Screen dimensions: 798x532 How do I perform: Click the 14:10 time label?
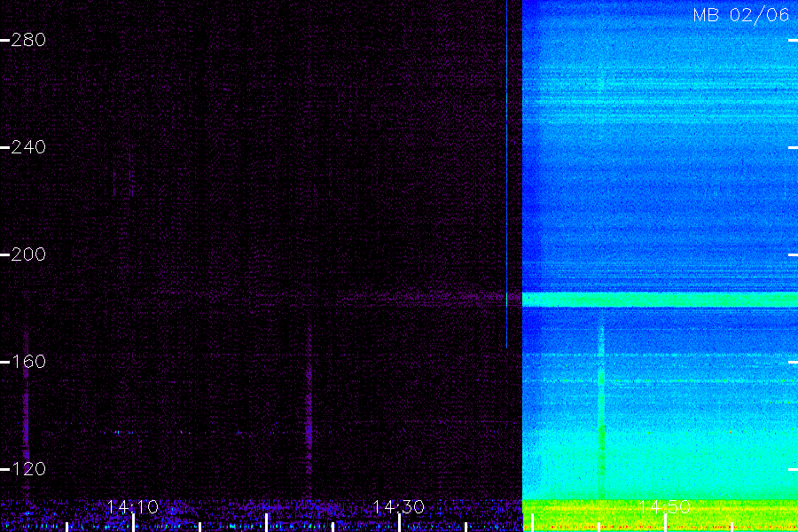click(133, 507)
